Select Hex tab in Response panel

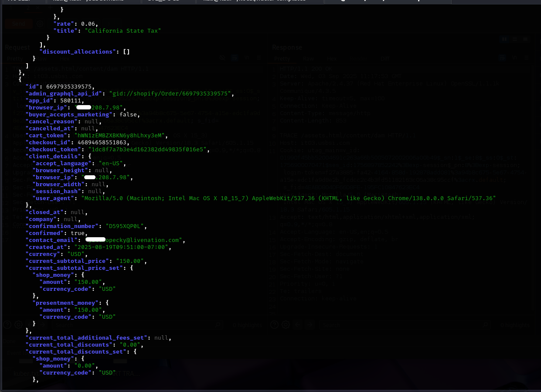(x=332, y=58)
